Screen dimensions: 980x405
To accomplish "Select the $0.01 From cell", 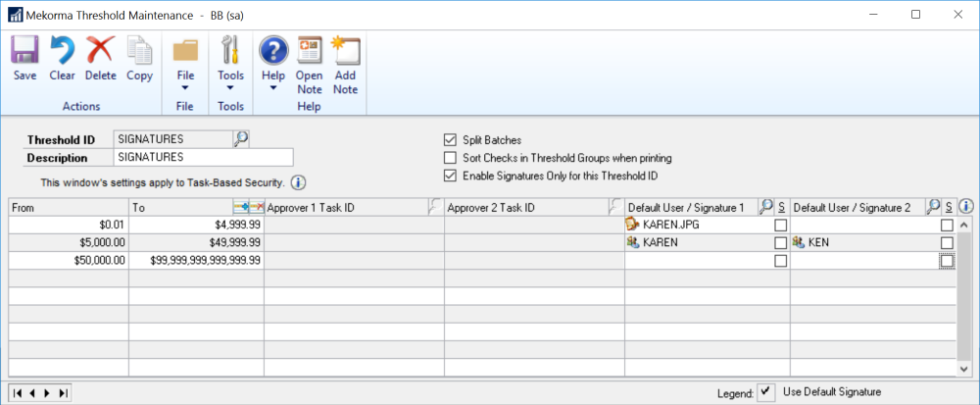I will (69, 225).
